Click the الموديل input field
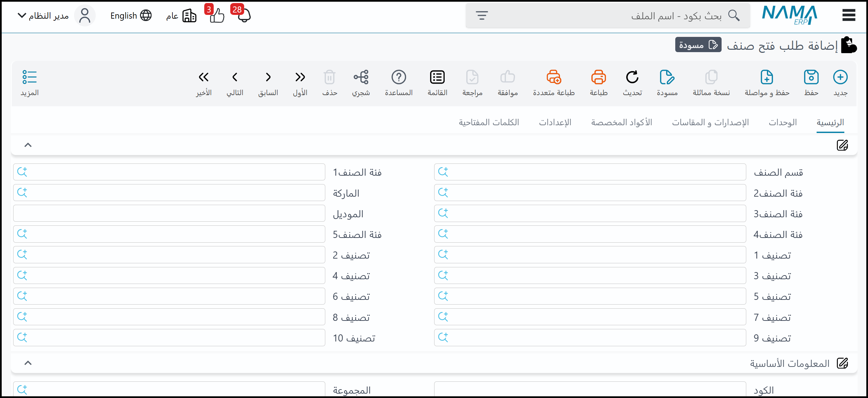Screen dimensions: 868x398 (169, 214)
